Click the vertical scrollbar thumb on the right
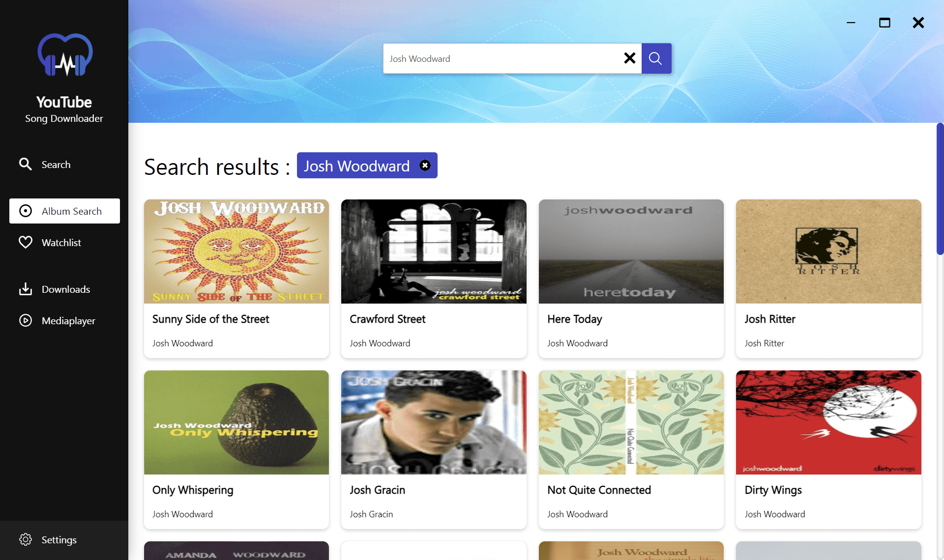 click(x=940, y=189)
